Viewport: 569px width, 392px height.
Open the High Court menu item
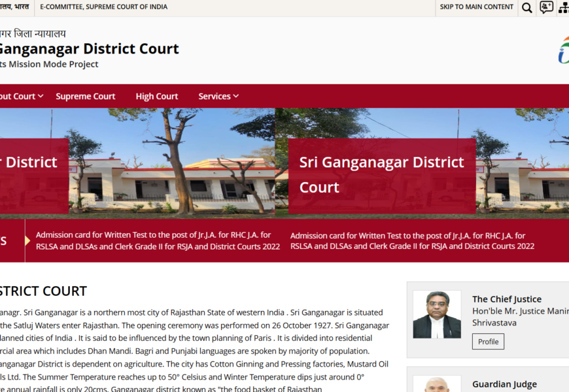click(x=156, y=96)
